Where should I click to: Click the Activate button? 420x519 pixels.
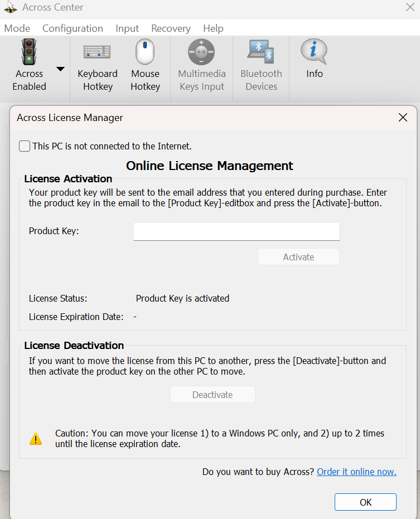click(298, 257)
